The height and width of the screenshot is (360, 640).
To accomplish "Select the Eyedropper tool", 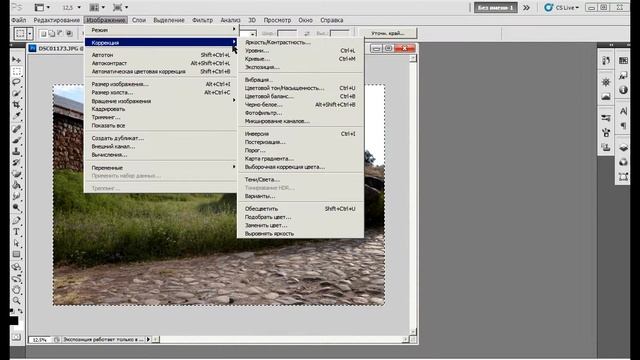I will 16,116.
